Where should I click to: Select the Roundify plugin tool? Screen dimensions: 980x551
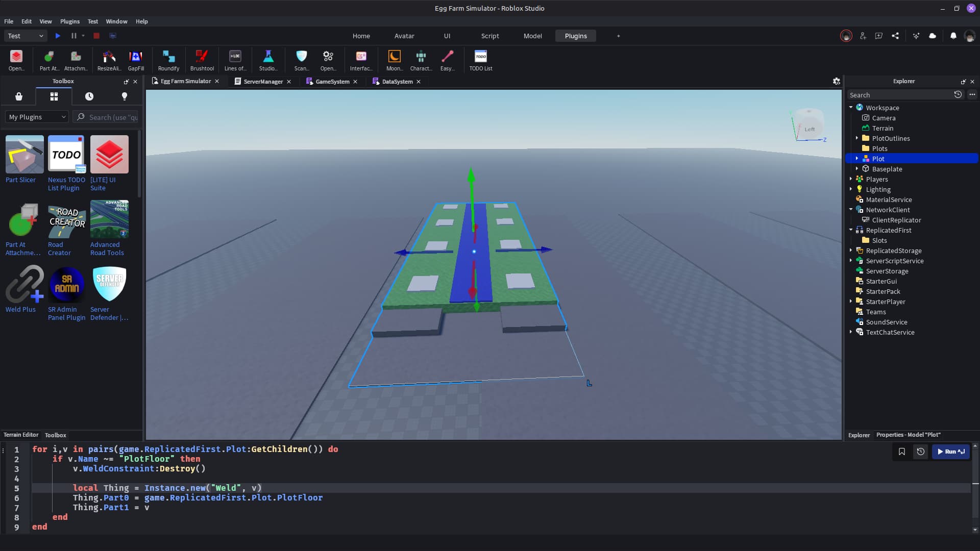pyautogui.click(x=168, y=60)
